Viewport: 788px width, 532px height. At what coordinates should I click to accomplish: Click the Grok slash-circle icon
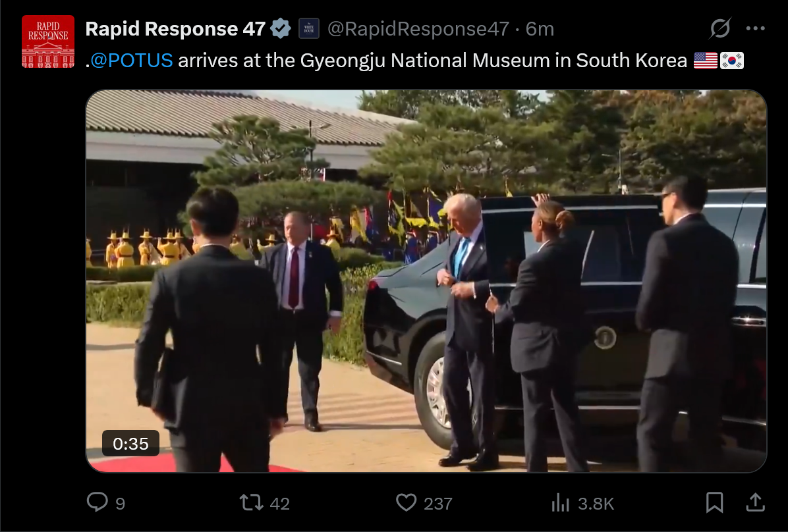click(719, 28)
